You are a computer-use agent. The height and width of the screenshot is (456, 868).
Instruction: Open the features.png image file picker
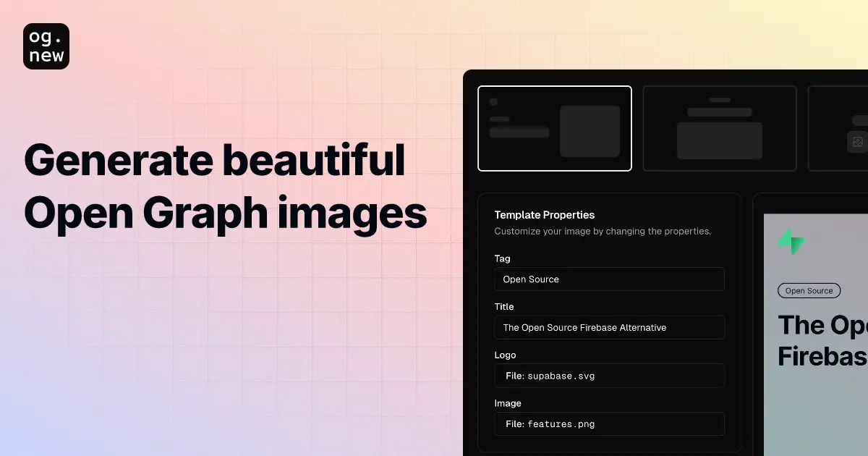click(609, 423)
